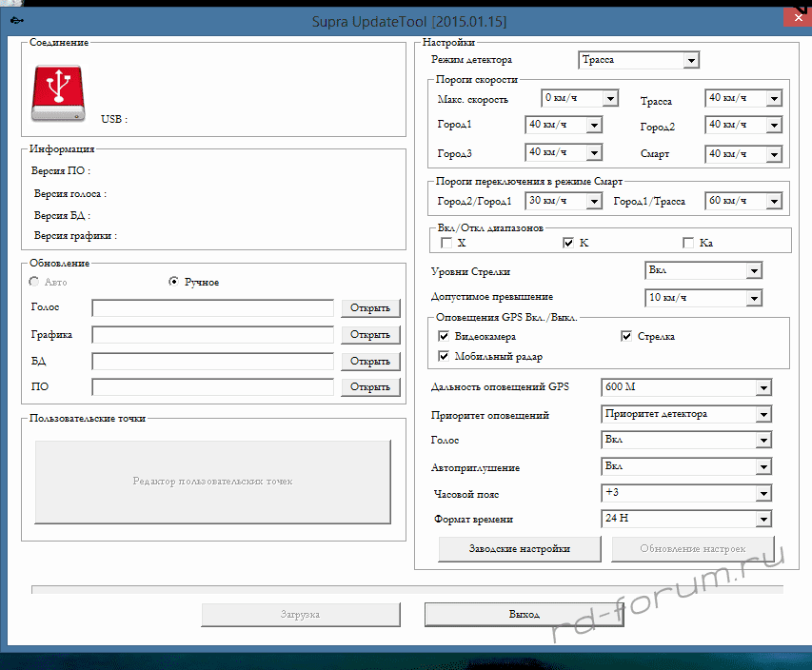Open the Город1/Трасса switching threshold dropdown
Image resolution: width=812 pixels, height=670 pixels.
[x=743, y=201]
